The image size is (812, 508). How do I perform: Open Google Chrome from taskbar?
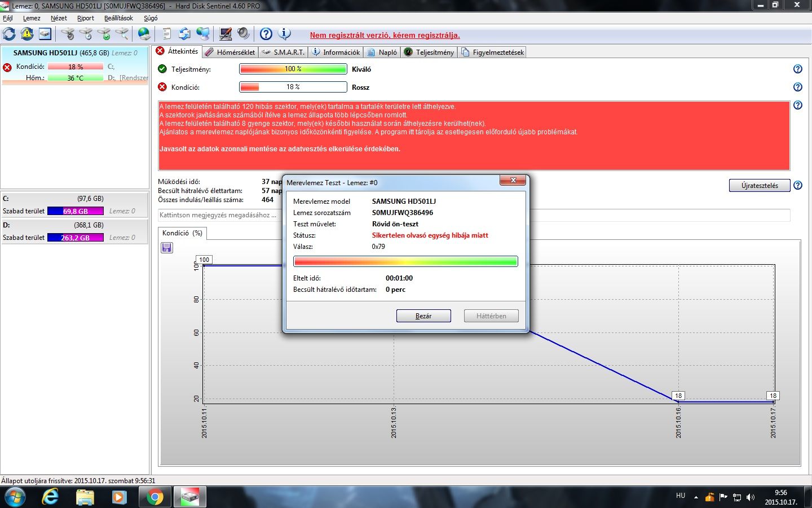(x=155, y=497)
